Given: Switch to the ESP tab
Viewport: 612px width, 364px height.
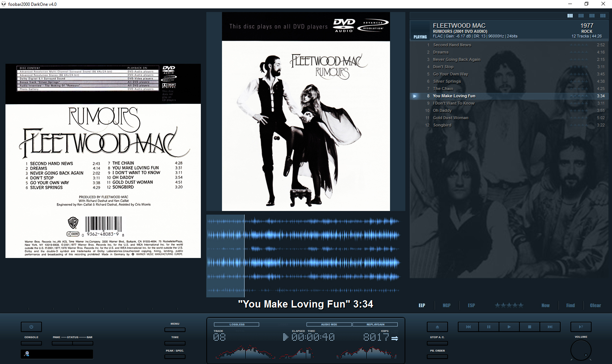Looking at the screenshot, I should pyautogui.click(x=471, y=305).
